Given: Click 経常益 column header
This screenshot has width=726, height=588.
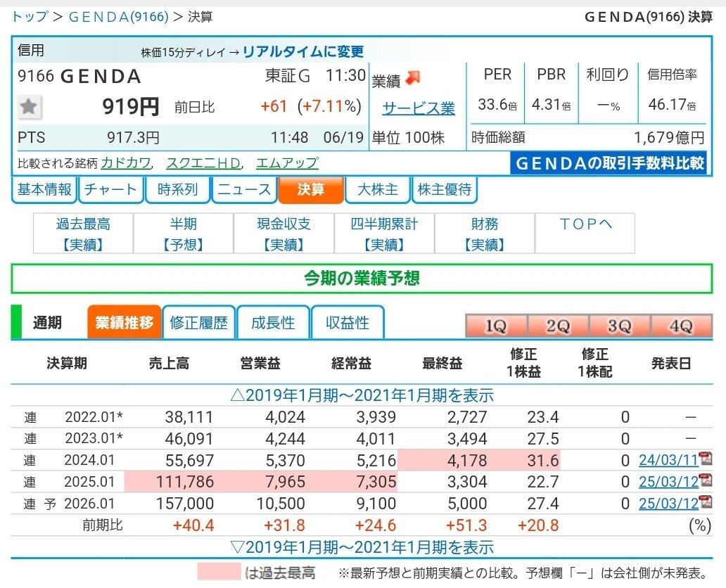Looking at the screenshot, I should coord(352,364).
